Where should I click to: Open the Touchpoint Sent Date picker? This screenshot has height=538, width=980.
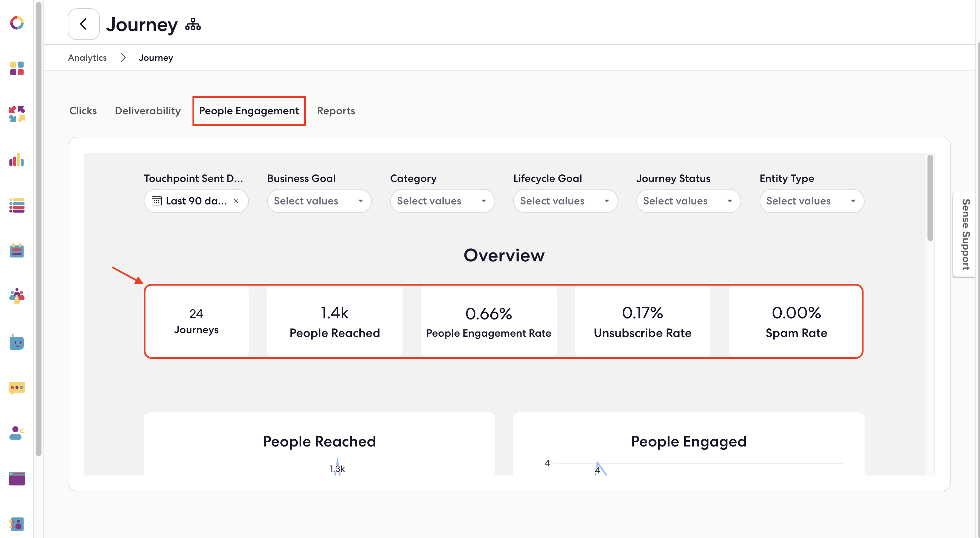tap(196, 201)
